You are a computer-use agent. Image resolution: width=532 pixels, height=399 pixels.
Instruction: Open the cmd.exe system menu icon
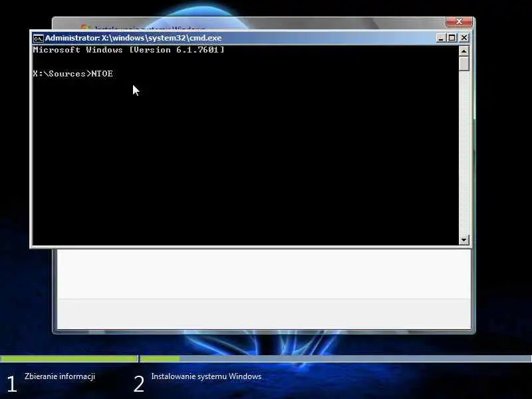tap(39, 39)
